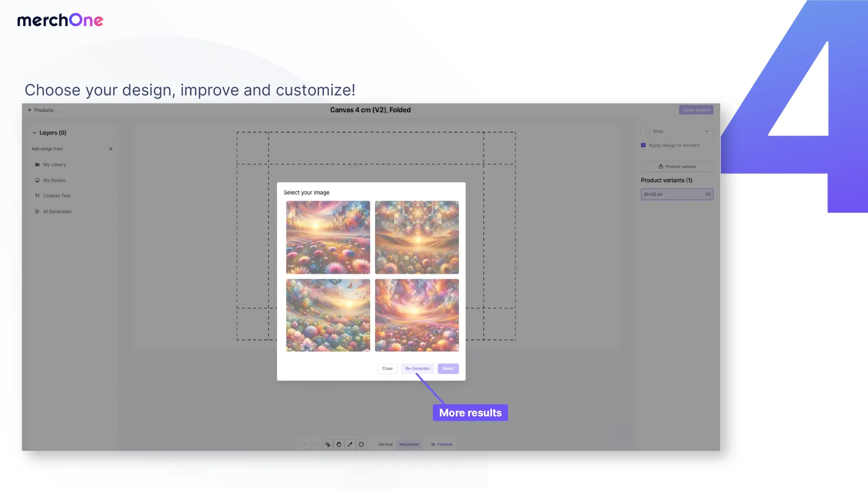Click the Select button in the dialog
The width and height of the screenshot is (868, 489).
click(x=448, y=369)
